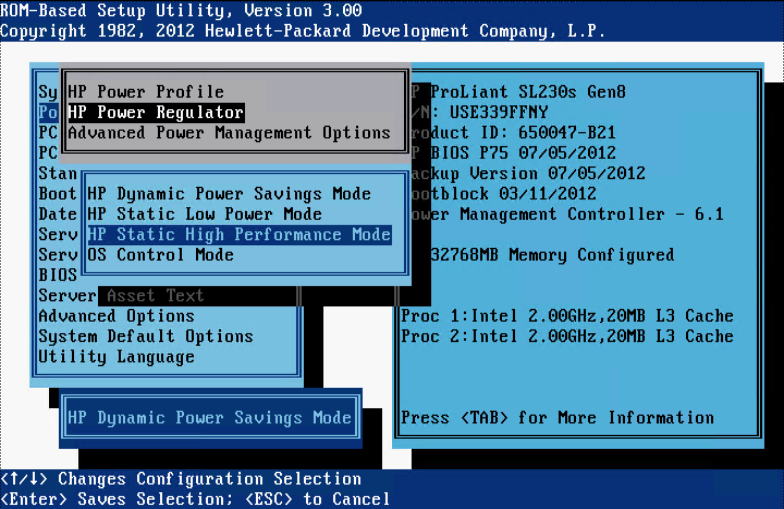Select Server Asset Text menu item
The image size is (784, 509).
click(121, 296)
